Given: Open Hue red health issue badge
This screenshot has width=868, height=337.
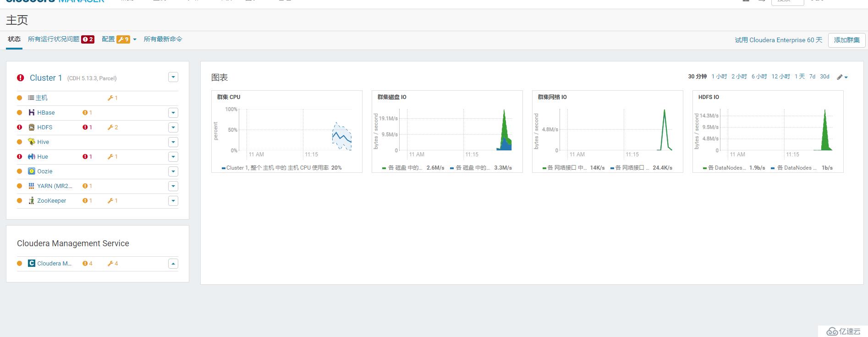Looking at the screenshot, I should coord(88,156).
